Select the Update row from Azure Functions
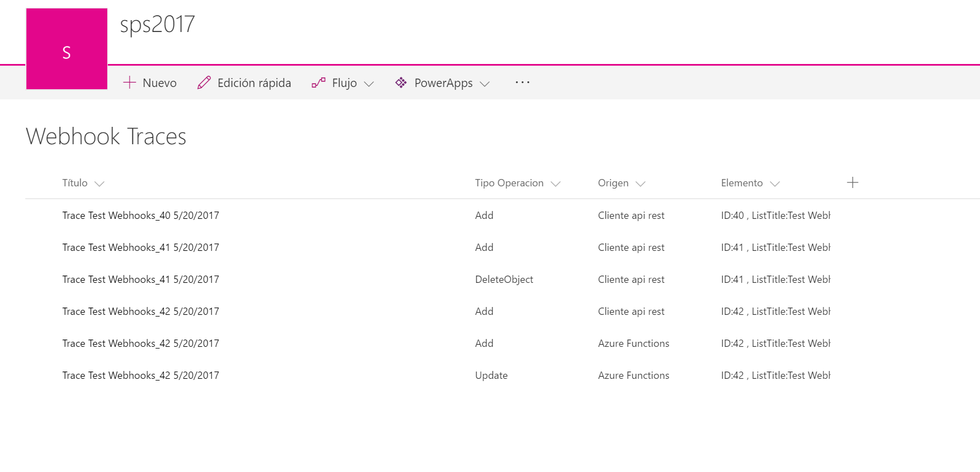This screenshot has width=980, height=472. 491,375
